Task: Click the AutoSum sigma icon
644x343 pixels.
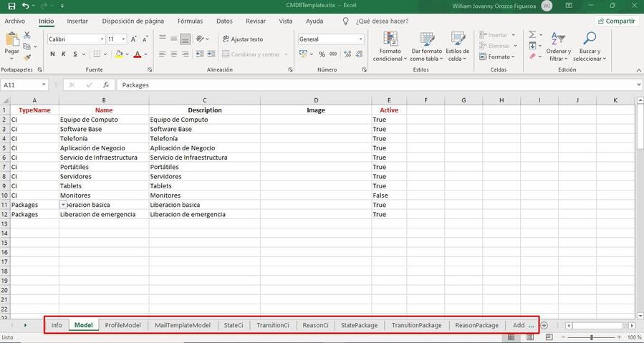Action: click(x=532, y=34)
